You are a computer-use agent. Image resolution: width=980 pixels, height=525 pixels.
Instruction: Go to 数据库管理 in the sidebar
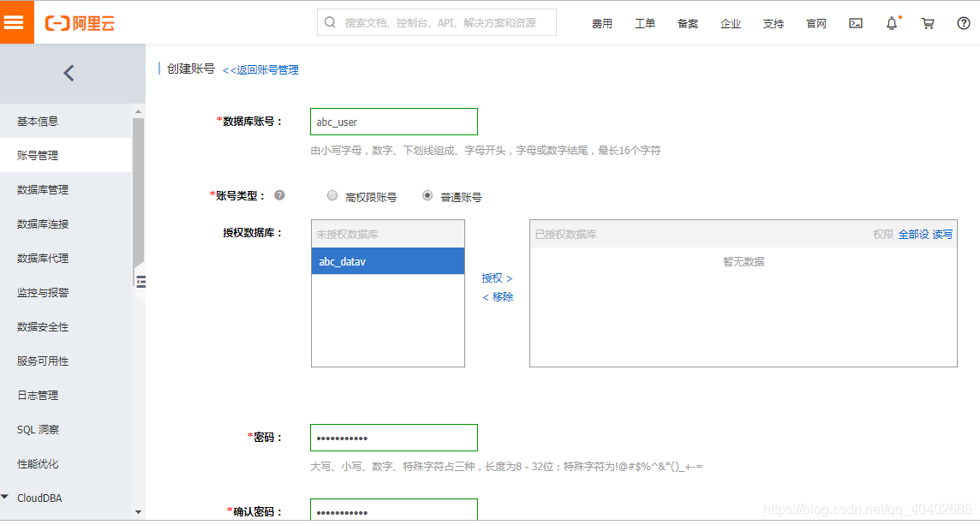66,190
